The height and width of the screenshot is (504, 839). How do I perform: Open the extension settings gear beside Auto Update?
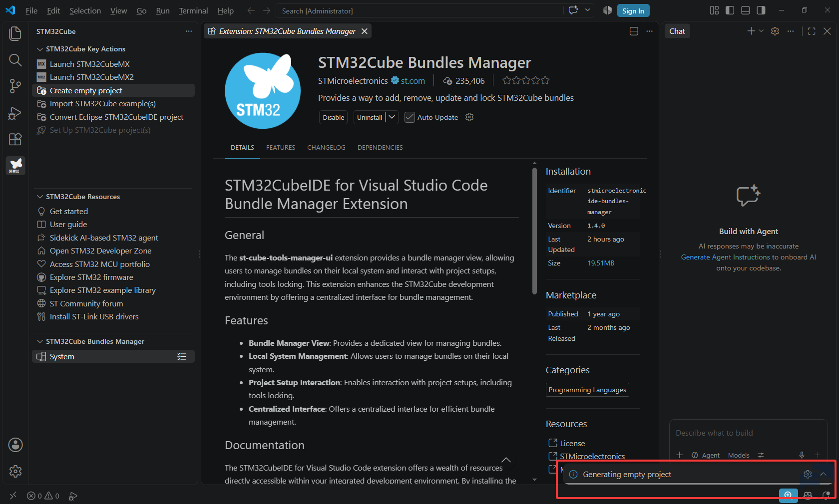coord(469,117)
